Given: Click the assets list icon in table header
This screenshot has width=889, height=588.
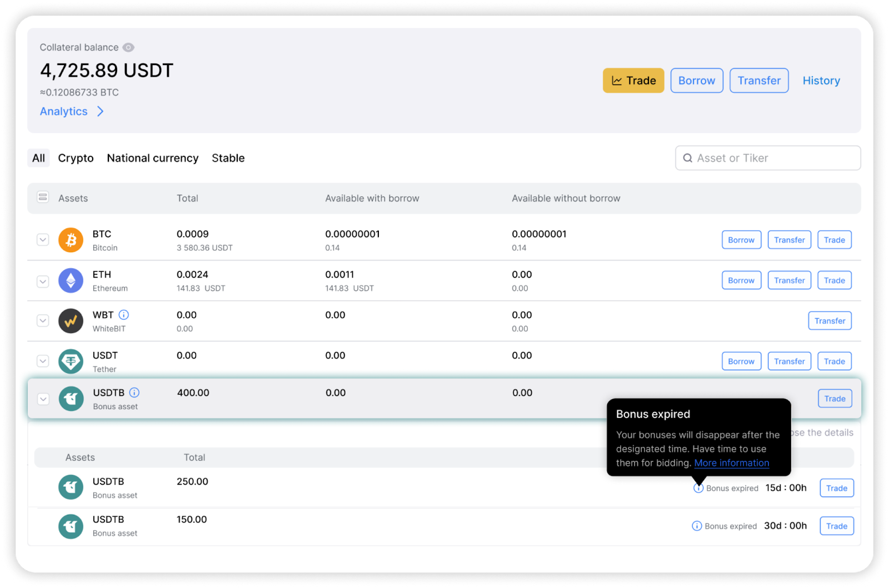Looking at the screenshot, I should [x=43, y=197].
